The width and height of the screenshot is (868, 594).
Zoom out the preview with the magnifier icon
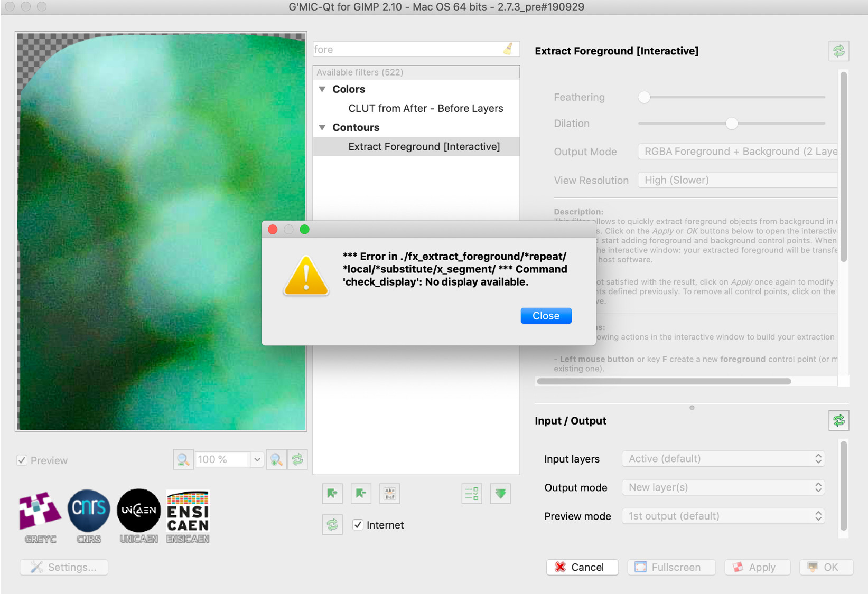pyautogui.click(x=183, y=459)
